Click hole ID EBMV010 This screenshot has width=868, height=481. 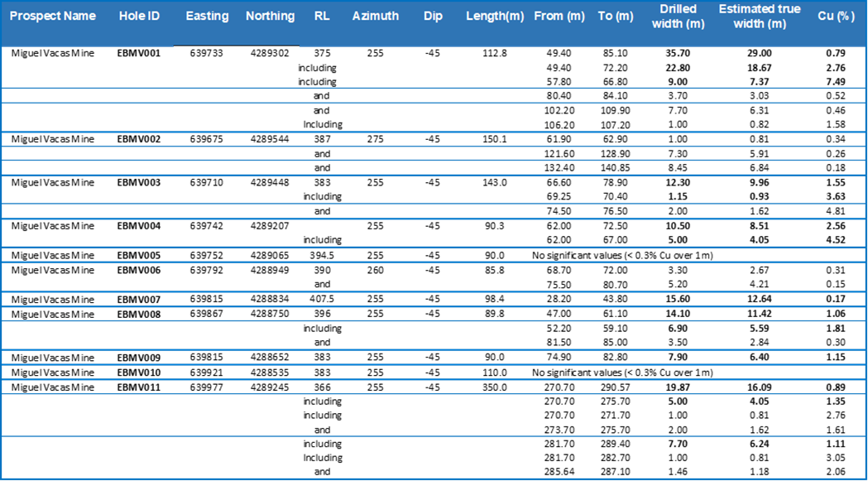click(140, 373)
